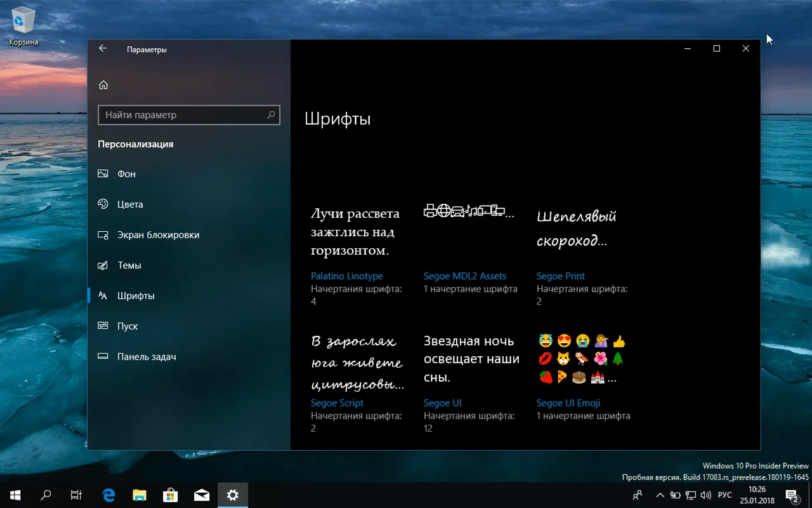812x508 pixels.
Task: Open the network tray icon
Action: (690, 495)
